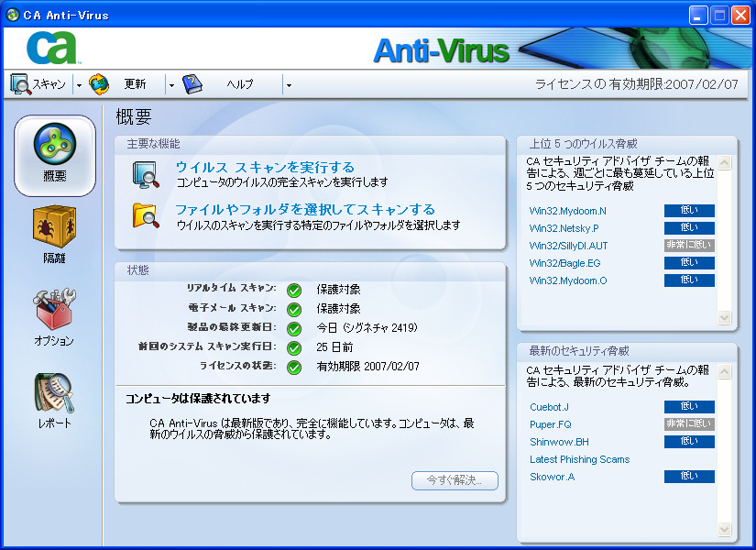Viewport: 756px width, 550px height.
Task: Click the ヘルプ toolbar label
Action: pos(240,84)
